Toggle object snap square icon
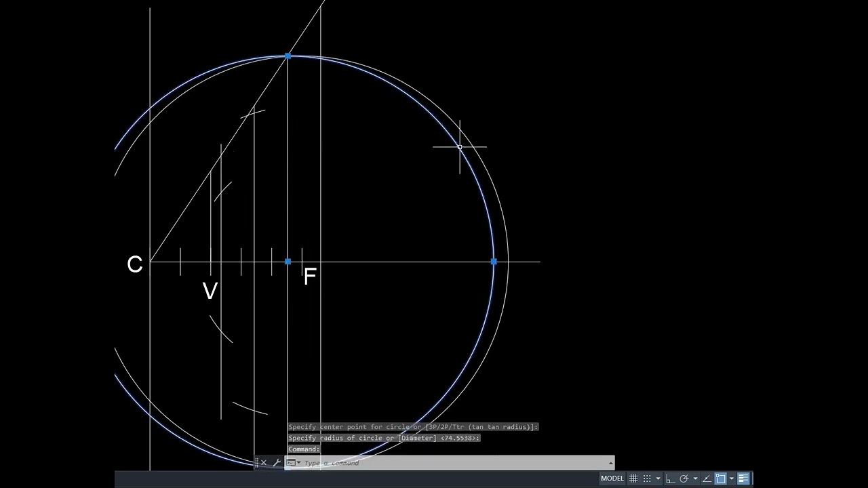Image resolution: width=868 pixels, height=488 pixels. click(721, 479)
